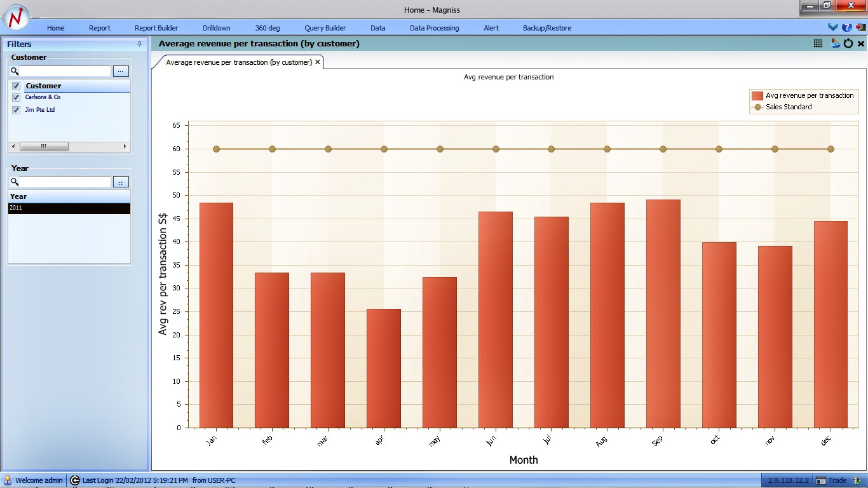Open the Year filter options button
The image size is (868, 488).
[x=121, y=182]
